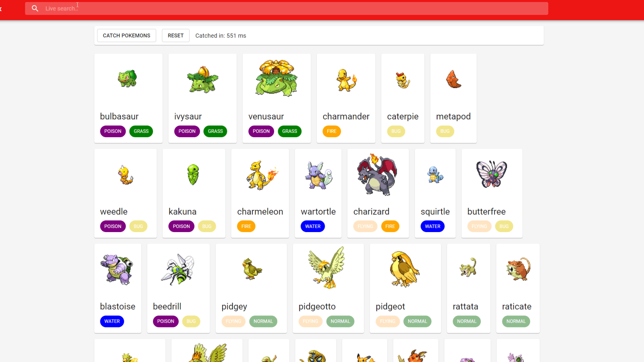Click the search magnifier icon
Viewport: 644px width, 362px height.
coord(35,8)
